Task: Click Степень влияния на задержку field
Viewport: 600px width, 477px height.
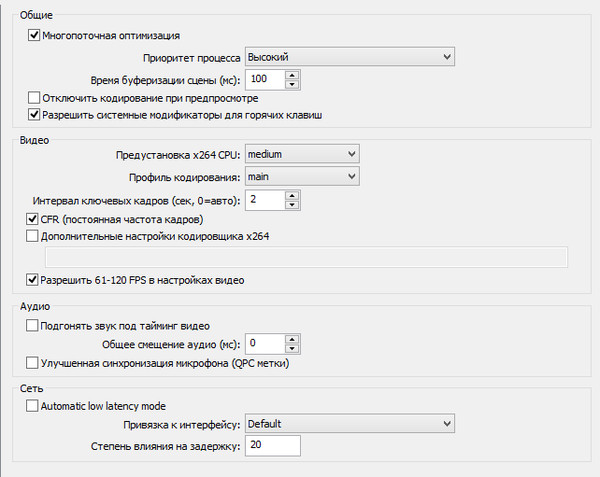Action: [x=273, y=446]
